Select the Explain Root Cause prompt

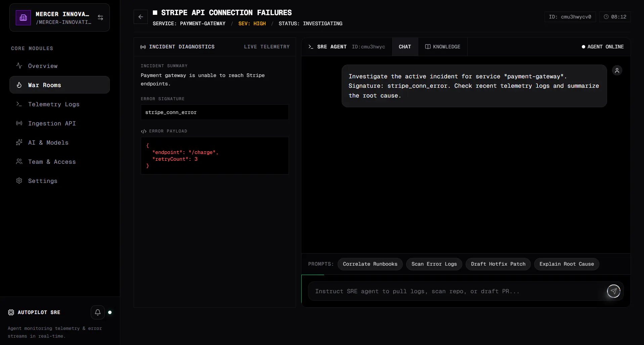(x=567, y=264)
